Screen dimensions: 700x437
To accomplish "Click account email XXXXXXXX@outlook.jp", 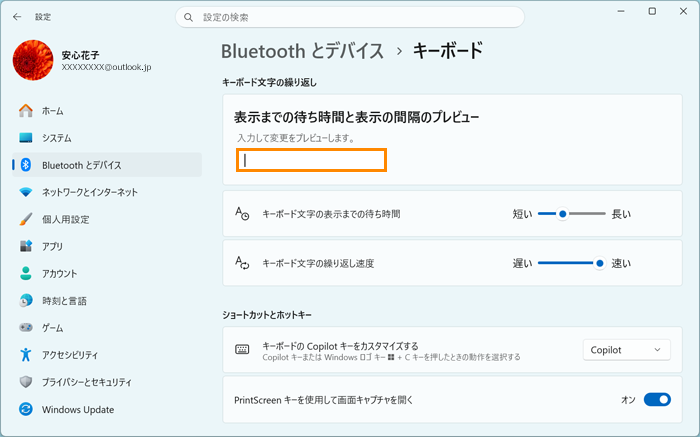I will [106, 67].
